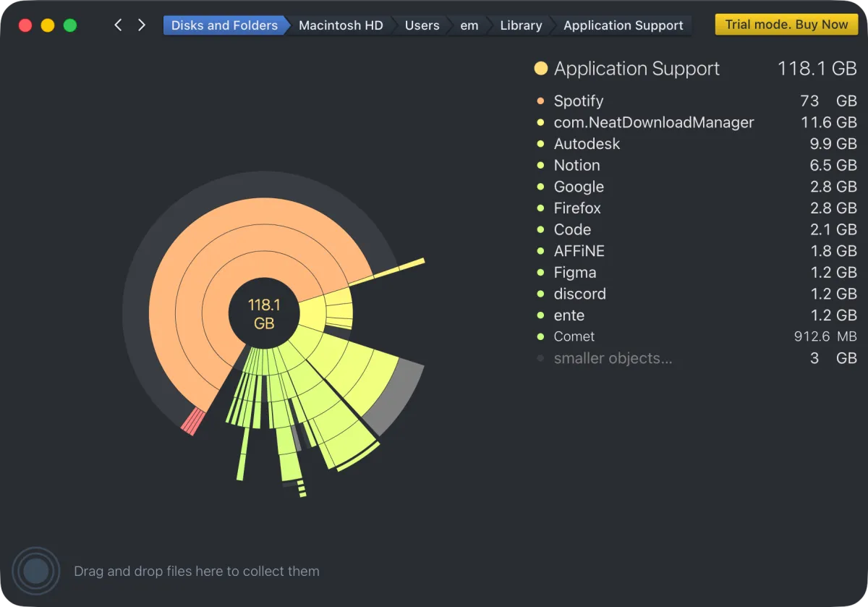868x607 pixels.
Task: Open the Firefox folder entry
Action: click(577, 208)
